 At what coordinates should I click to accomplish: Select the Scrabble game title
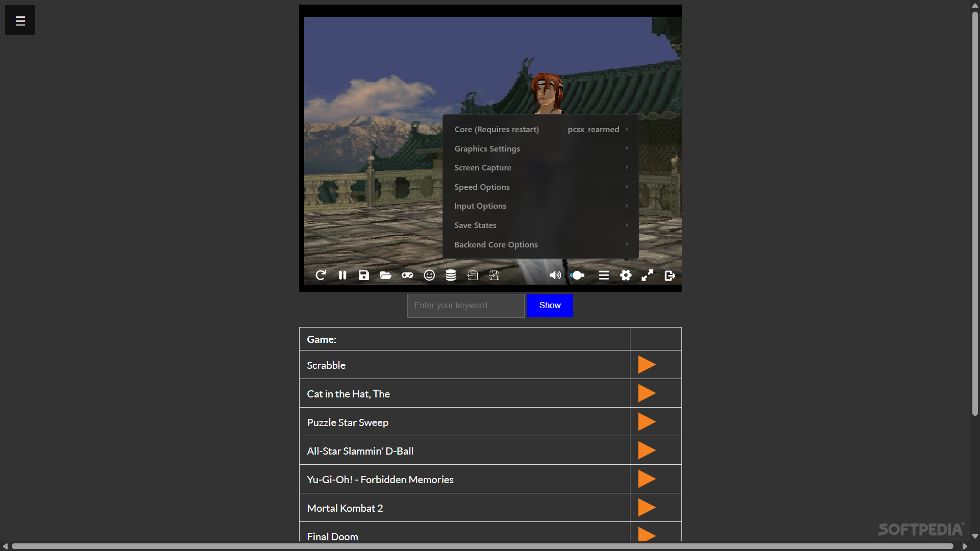(x=326, y=365)
